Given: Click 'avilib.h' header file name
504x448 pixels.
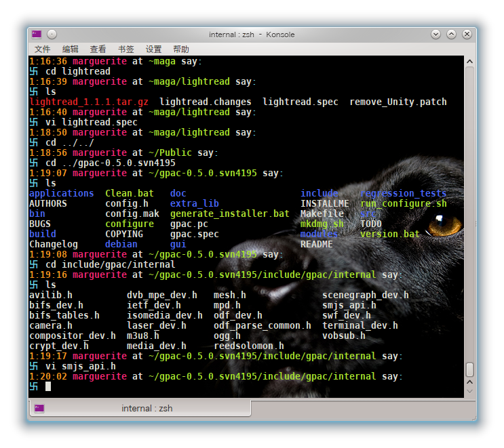Looking at the screenshot, I should tap(51, 295).
